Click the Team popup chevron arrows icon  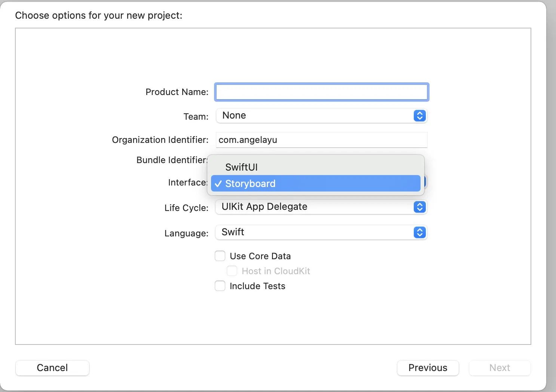point(419,116)
